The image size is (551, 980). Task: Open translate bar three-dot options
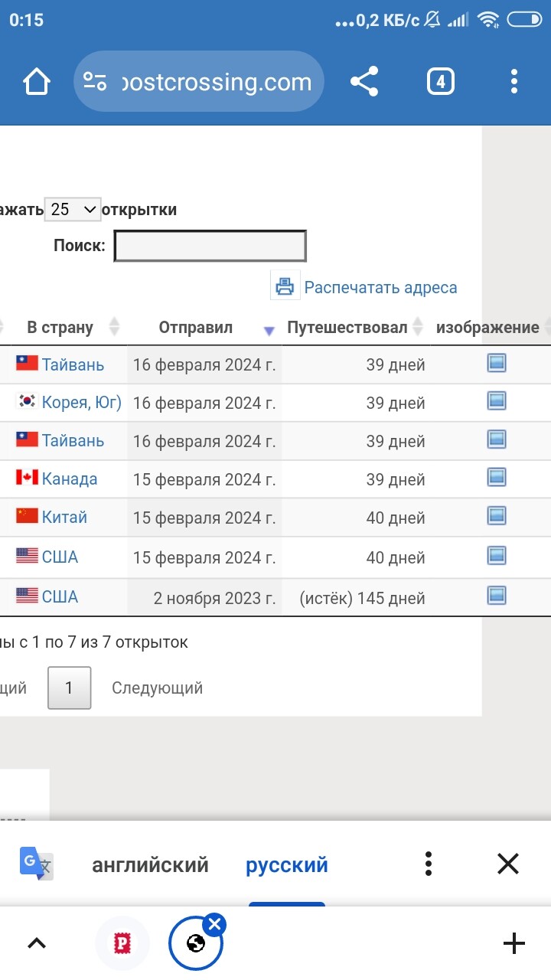[429, 864]
